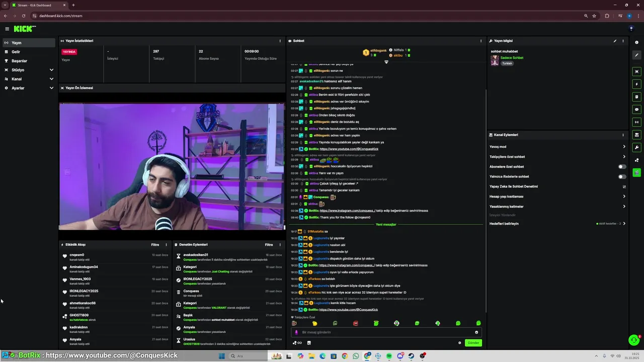Toggle the wrench widget in right rail
This screenshot has width=644, height=362.
pos(637,147)
